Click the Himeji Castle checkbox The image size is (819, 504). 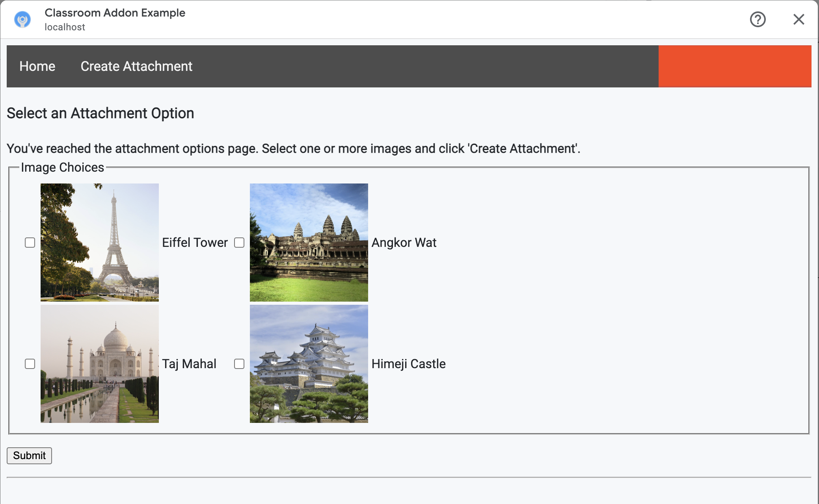tap(239, 364)
